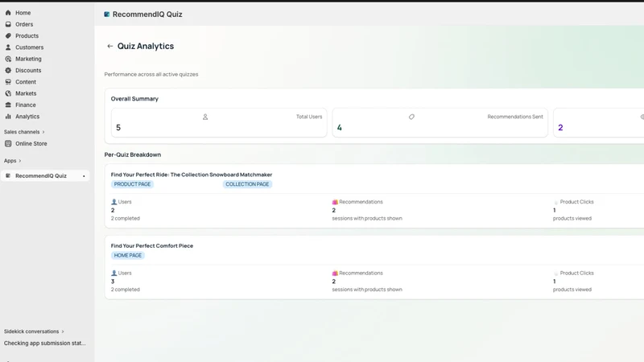Click 'products viewed' under Snowboard Matchmaker
Viewport: 644px width, 362px height.
pos(572,218)
